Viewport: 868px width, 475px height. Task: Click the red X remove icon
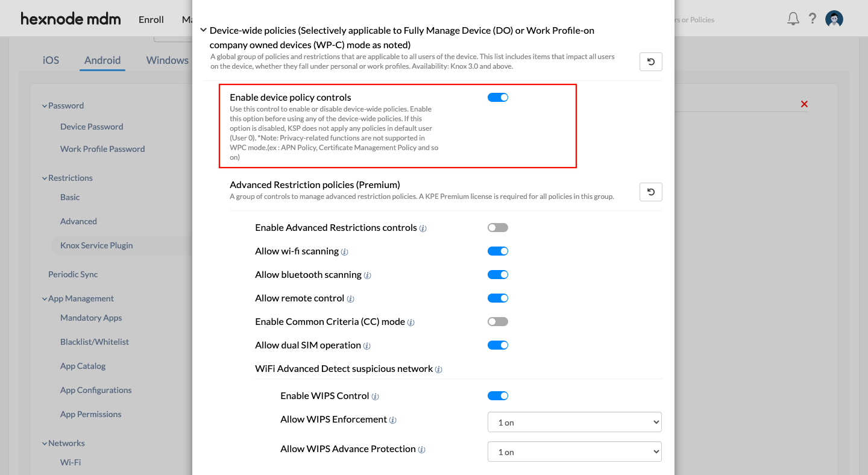point(804,104)
